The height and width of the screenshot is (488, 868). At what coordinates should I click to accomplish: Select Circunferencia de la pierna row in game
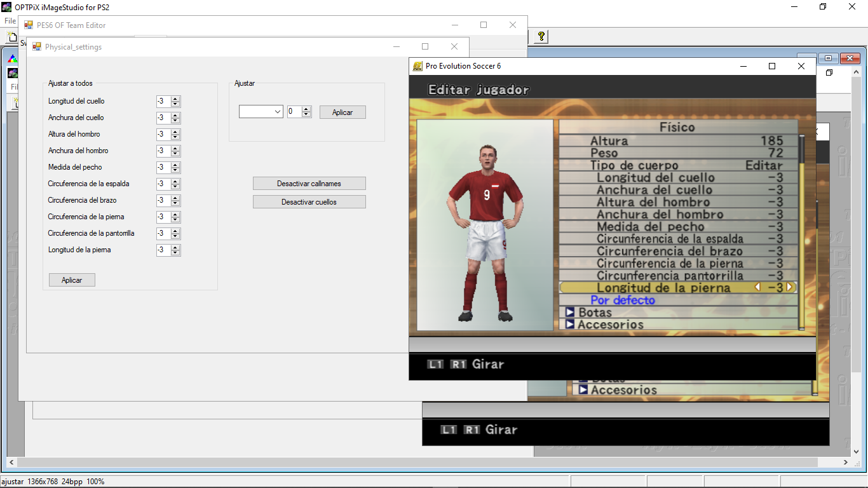pyautogui.click(x=679, y=263)
